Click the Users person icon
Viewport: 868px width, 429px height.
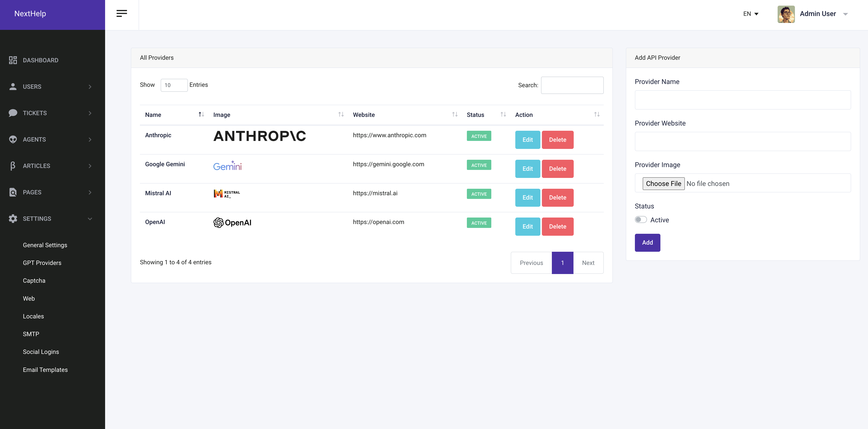coord(13,87)
